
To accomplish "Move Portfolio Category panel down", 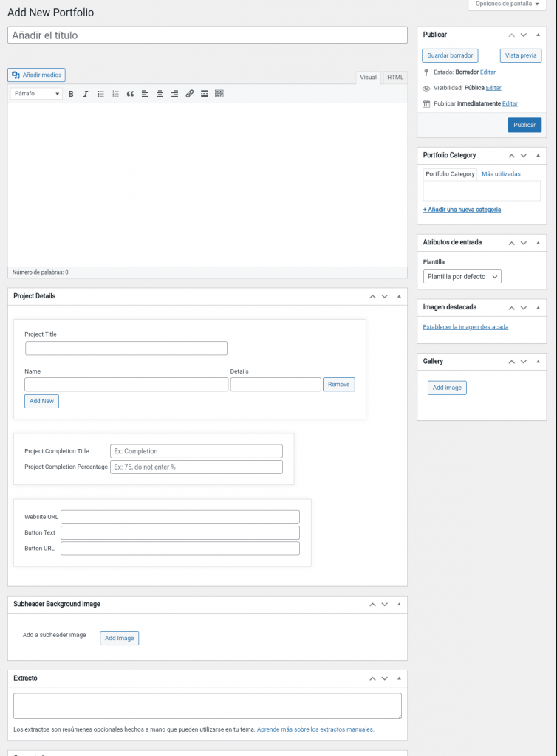I will coord(524,156).
